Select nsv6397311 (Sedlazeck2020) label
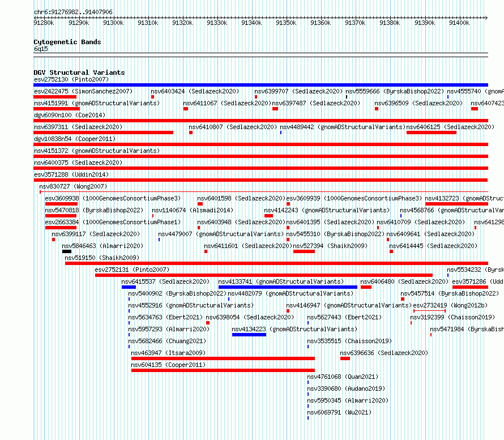Screen dimensions: 504x440 78,127
